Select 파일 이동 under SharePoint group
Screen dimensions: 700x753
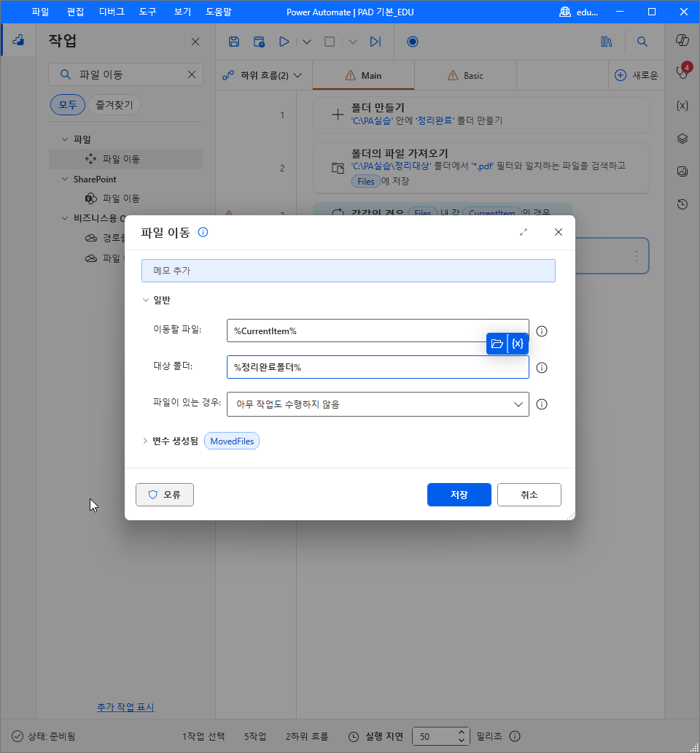[121, 198]
